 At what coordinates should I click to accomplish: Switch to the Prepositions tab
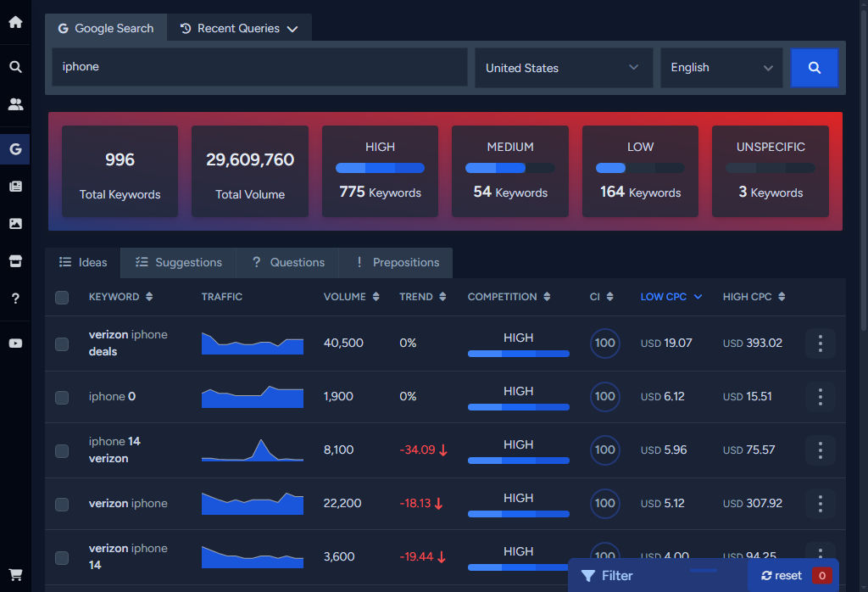point(396,262)
